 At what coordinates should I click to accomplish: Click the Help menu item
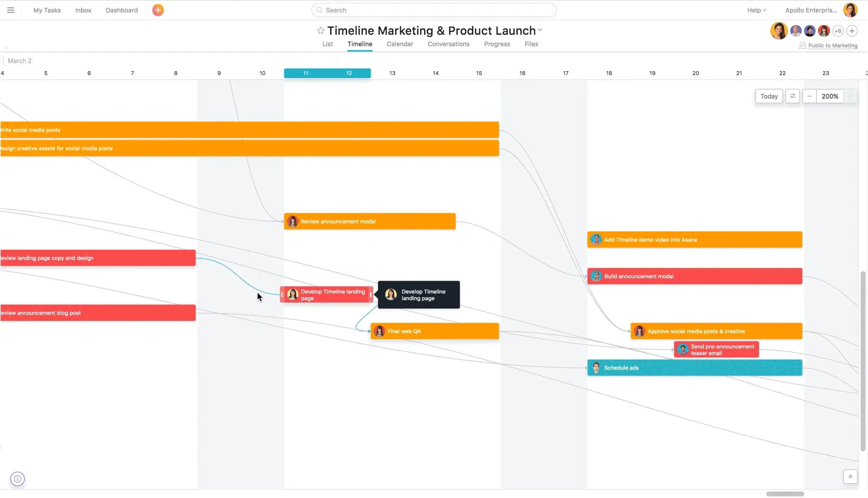pos(753,10)
